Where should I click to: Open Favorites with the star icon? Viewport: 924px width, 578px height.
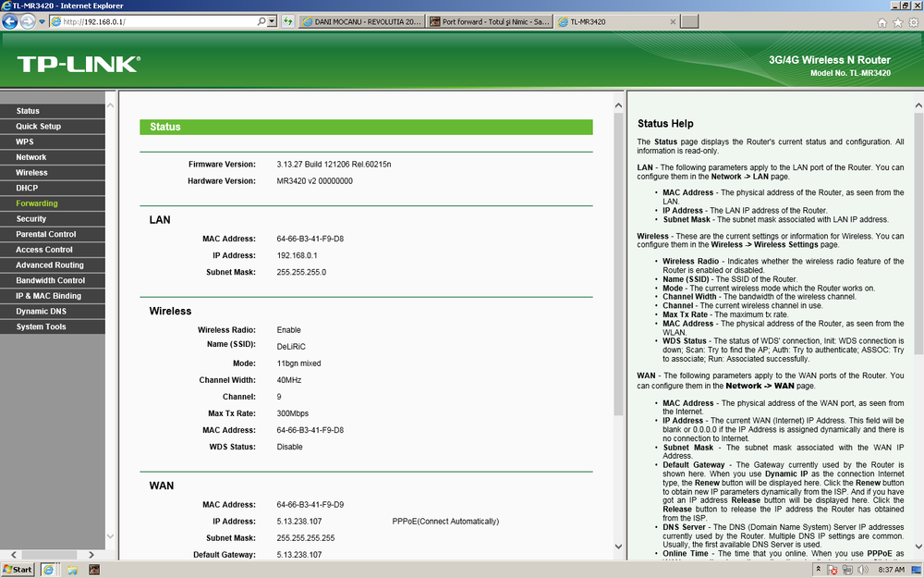[897, 22]
